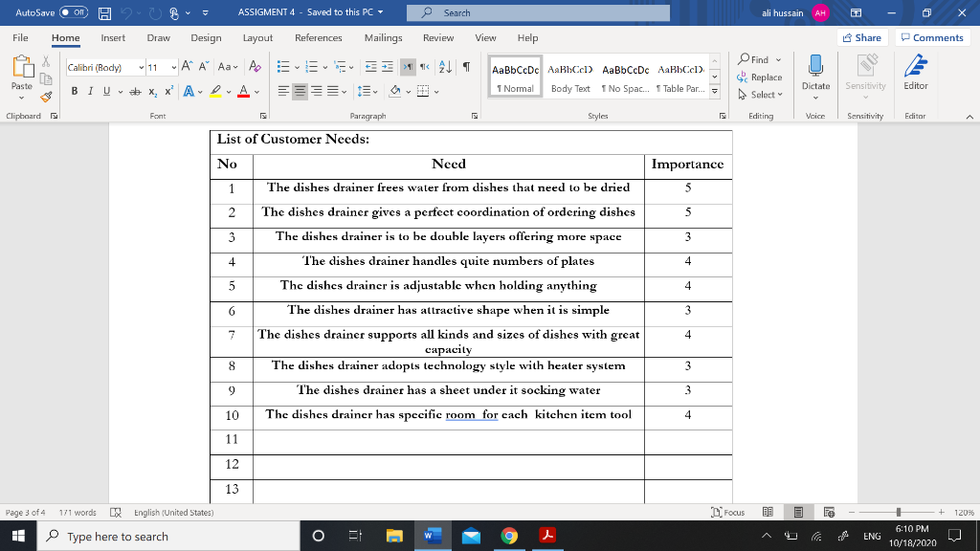This screenshot has height=551, width=980.
Task: Click Text Effects letter A icon
Action: (x=189, y=92)
